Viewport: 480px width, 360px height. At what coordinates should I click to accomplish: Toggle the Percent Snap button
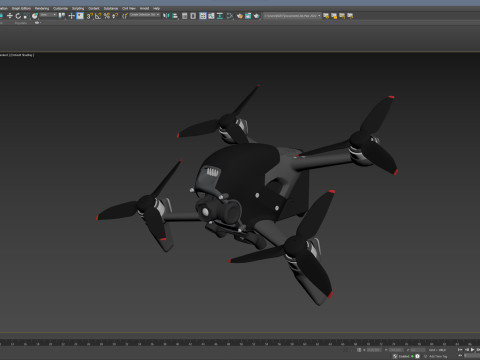(x=107, y=16)
